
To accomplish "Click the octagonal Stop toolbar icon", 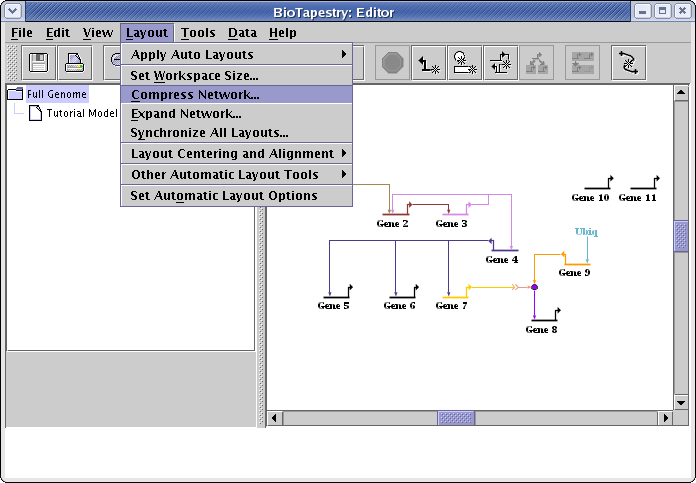I will (x=393, y=64).
